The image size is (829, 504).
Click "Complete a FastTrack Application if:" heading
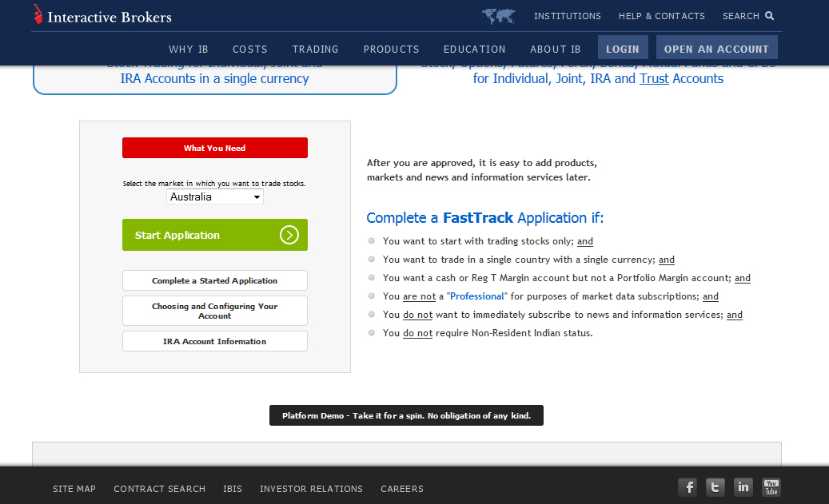[x=484, y=218]
